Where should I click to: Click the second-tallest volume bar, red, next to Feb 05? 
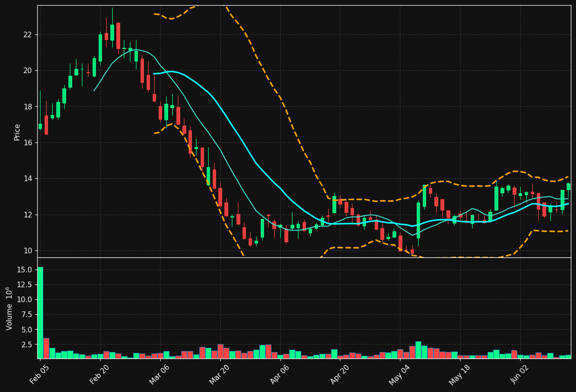click(46, 348)
